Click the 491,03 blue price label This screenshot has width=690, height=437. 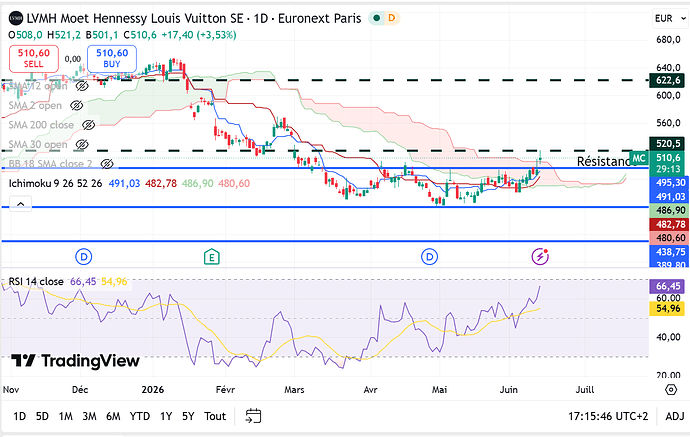click(x=670, y=197)
